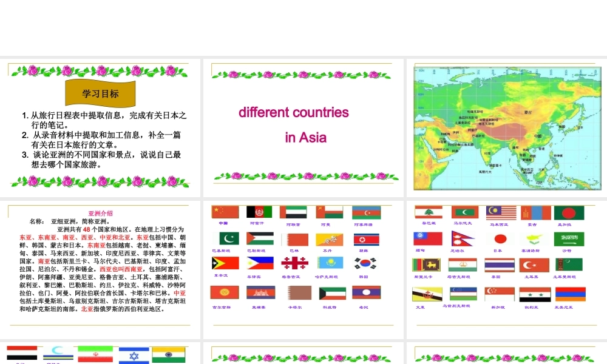The width and height of the screenshot is (607, 364).
Task: Select the Iran flag on the bottom slide
Action: [x=94, y=355]
